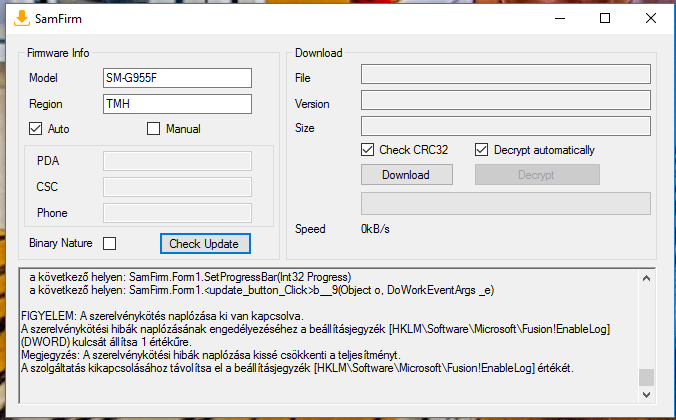Click the SamFirm download icon in title bar
Viewport: 676px width, 420px height.
point(22,19)
